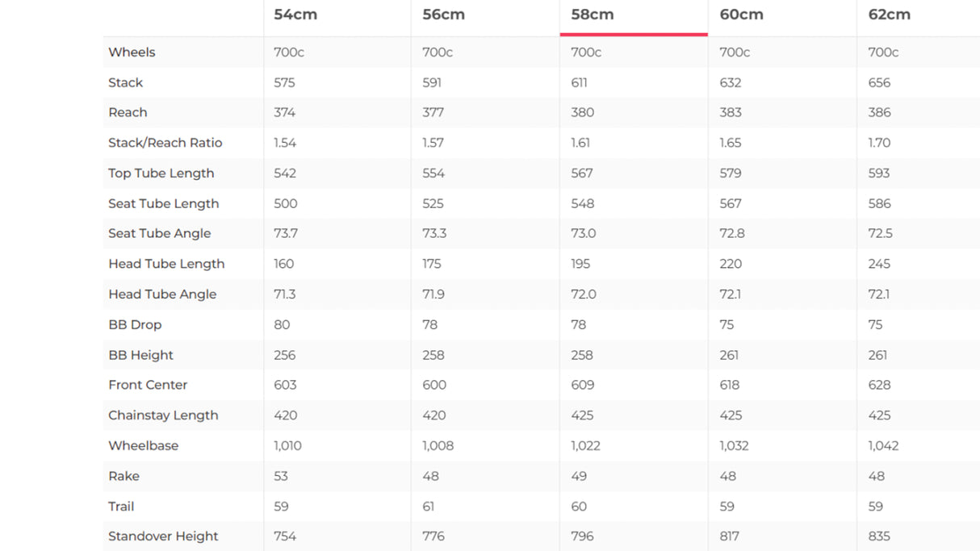This screenshot has height=551, width=980.
Task: Click the 58cm Stack value 611
Action: coord(579,82)
